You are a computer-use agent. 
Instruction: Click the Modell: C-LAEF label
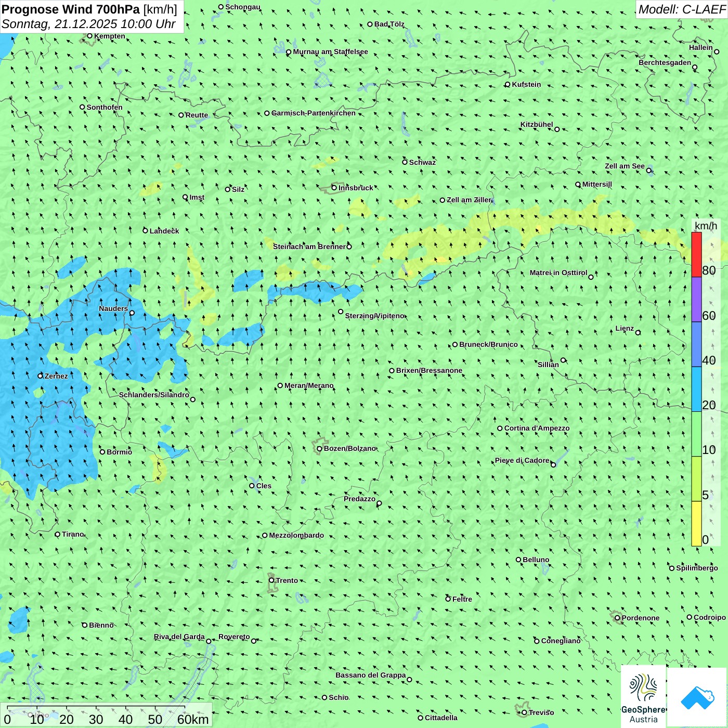tap(682, 9)
